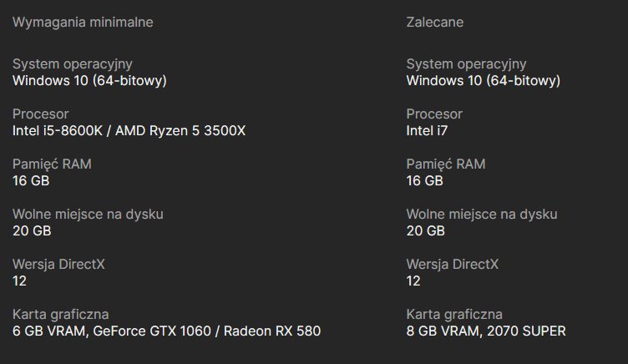Click 8 GB VRAM, 2070 SUPER text
The width and height of the screenshot is (628, 364).
[x=486, y=331]
